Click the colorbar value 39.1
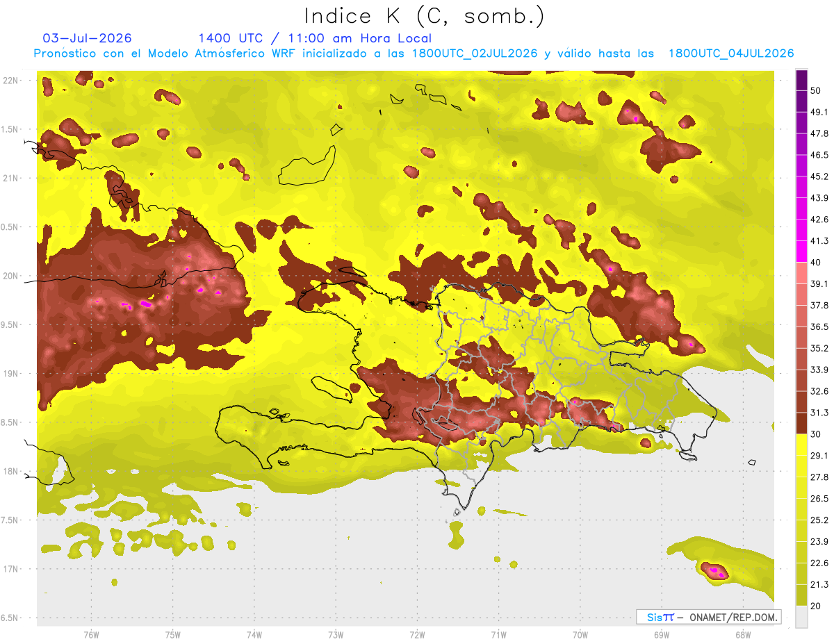The height and width of the screenshot is (644, 834). point(820,284)
